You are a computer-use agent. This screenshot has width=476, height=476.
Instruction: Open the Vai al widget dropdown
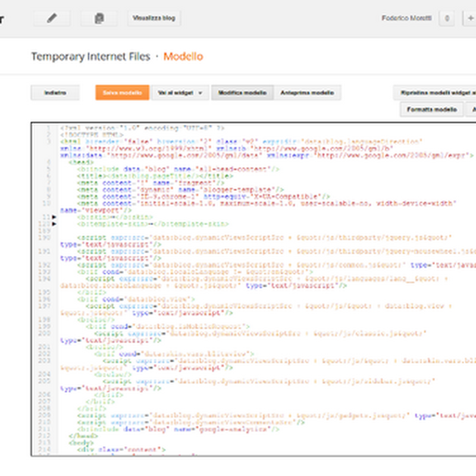click(x=180, y=93)
